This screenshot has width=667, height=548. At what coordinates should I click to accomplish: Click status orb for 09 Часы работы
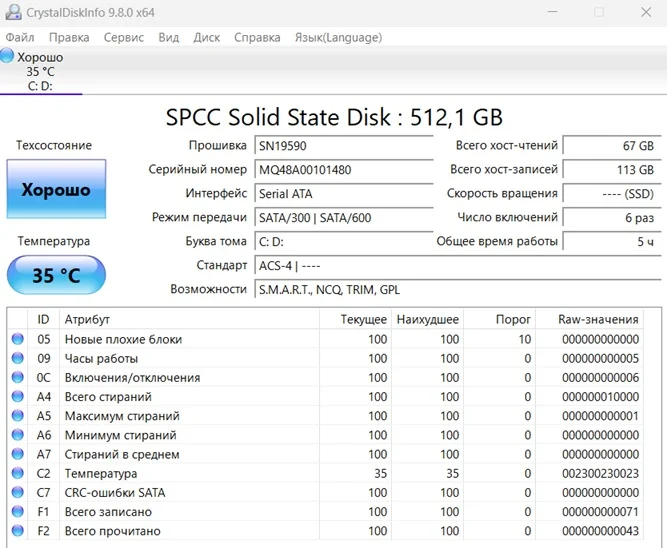pos(17,358)
